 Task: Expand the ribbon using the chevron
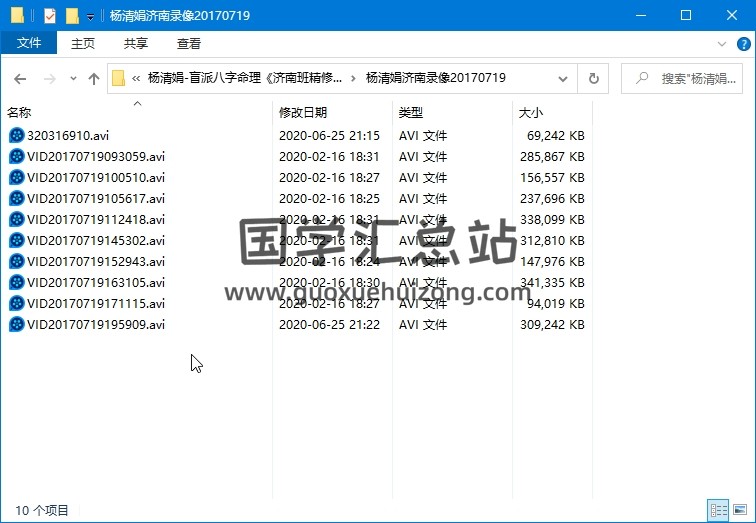[x=722, y=44]
